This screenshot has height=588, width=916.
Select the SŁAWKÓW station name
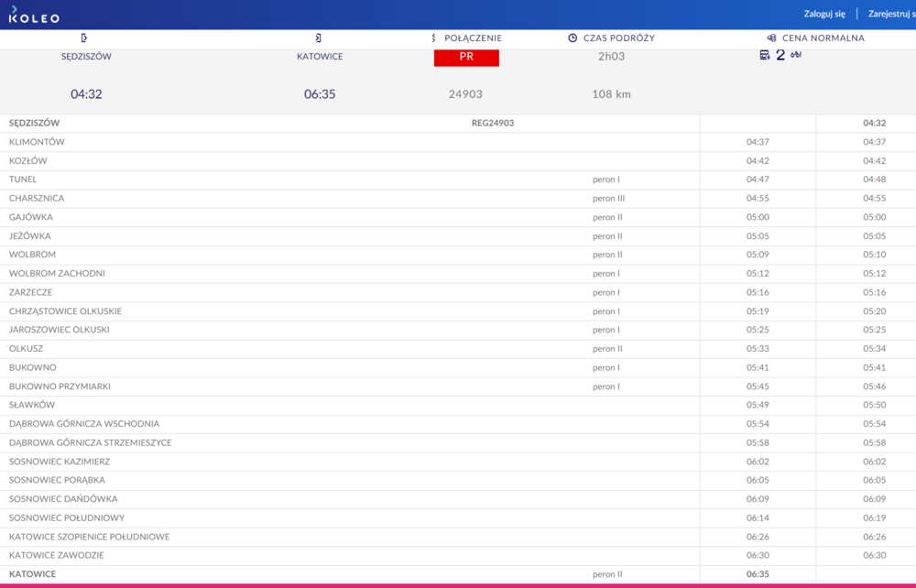pyautogui.click(x=31, y=405)
